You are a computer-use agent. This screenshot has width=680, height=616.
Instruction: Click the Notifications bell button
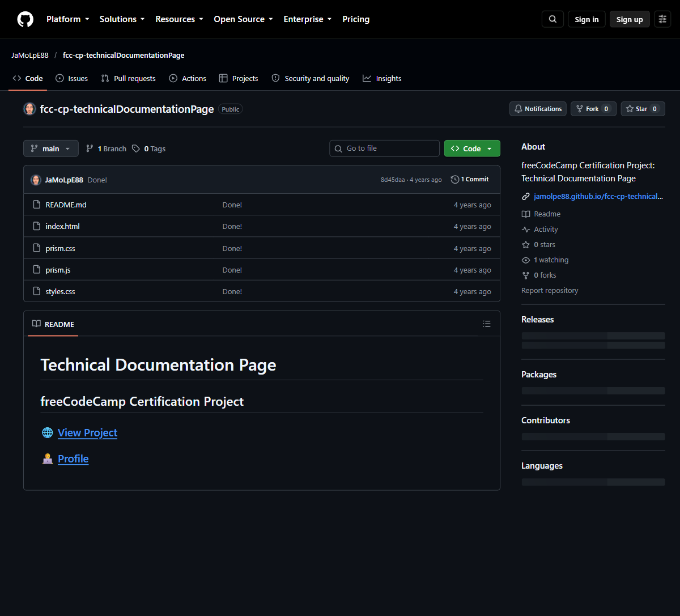click(x=538, y=109)
